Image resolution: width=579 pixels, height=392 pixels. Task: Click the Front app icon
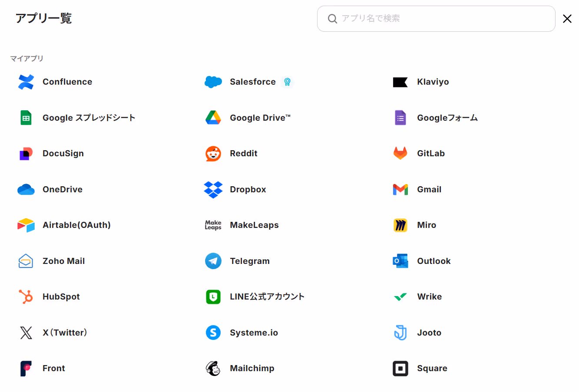26,369
